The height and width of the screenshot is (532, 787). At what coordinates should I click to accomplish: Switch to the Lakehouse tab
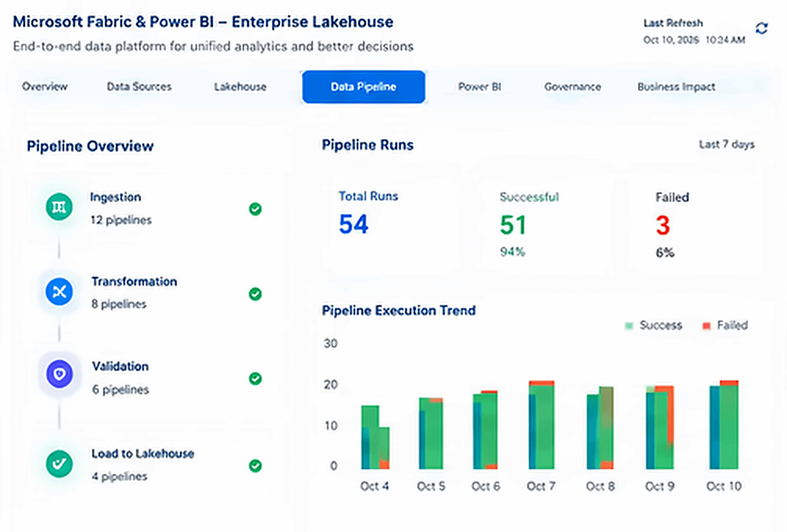click(240, 86)
